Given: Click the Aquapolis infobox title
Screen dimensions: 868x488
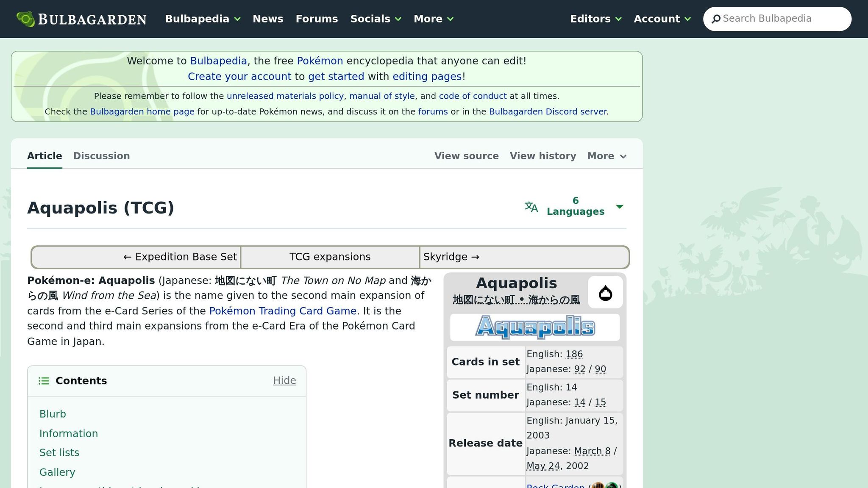Looking at the screenshot, I should [516, 283].
